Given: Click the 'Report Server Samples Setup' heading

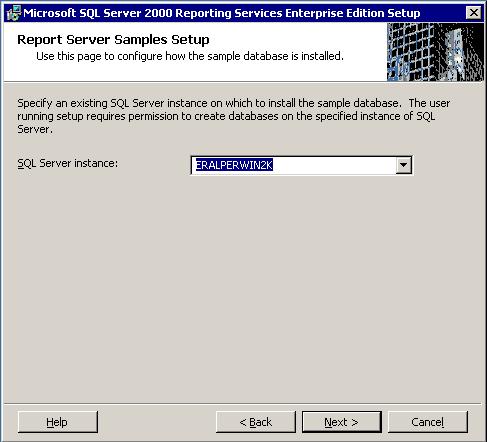Looking at the screenshot, I should tap(113, 40).
